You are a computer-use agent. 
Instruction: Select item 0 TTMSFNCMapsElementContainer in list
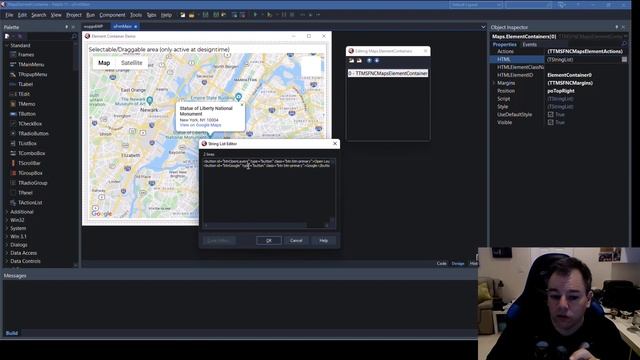click(x=388, y=73)
